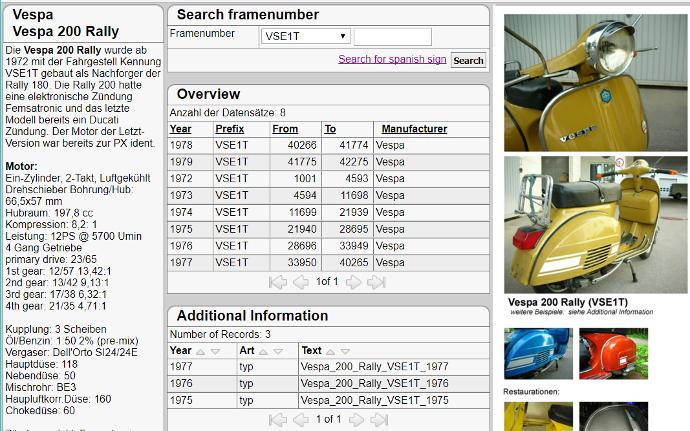Open the blue Vespa thumbnail image
The height and width of the screenshot is (431, 690).
[x=537, y=353]
